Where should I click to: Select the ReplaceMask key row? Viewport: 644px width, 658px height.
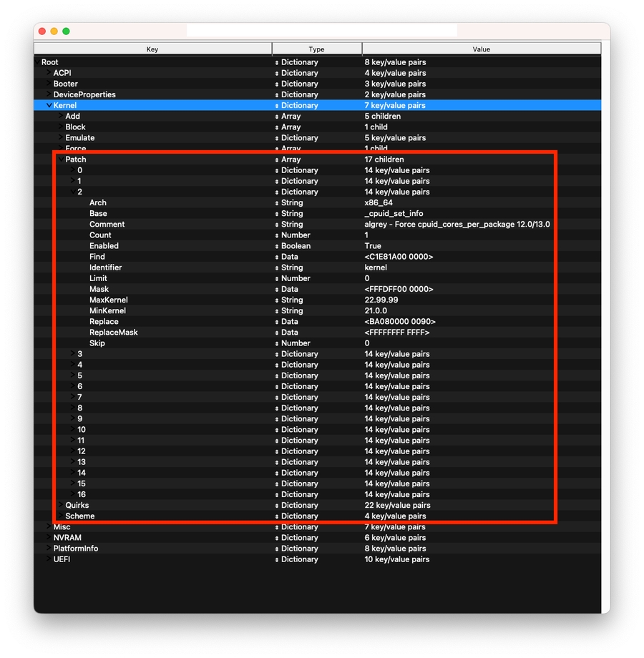pyautogui.click(x=113, y=333)
